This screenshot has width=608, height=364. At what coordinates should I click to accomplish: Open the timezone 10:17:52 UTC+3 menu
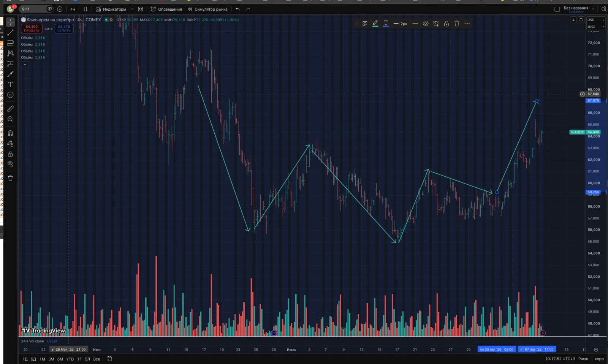click(x=560, y=359)
